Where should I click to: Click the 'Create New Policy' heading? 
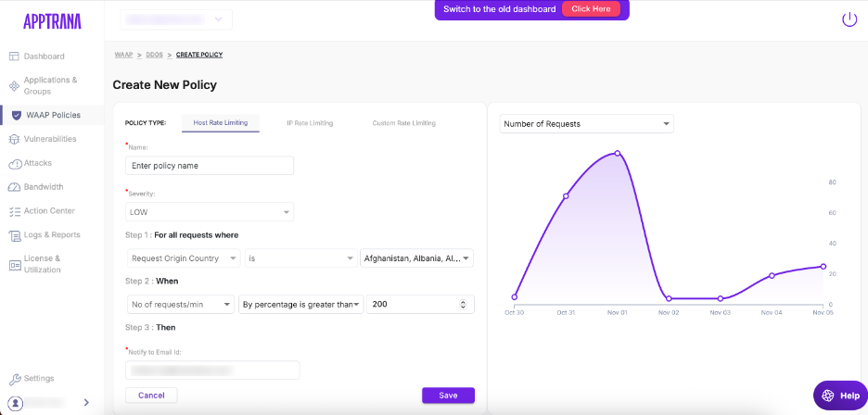(164, 85)
